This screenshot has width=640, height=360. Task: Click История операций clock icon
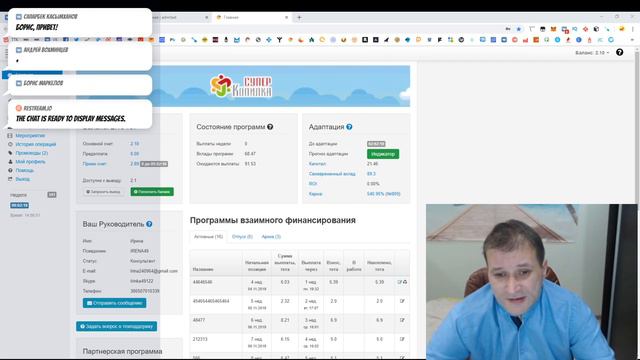[x=10, y=144]
